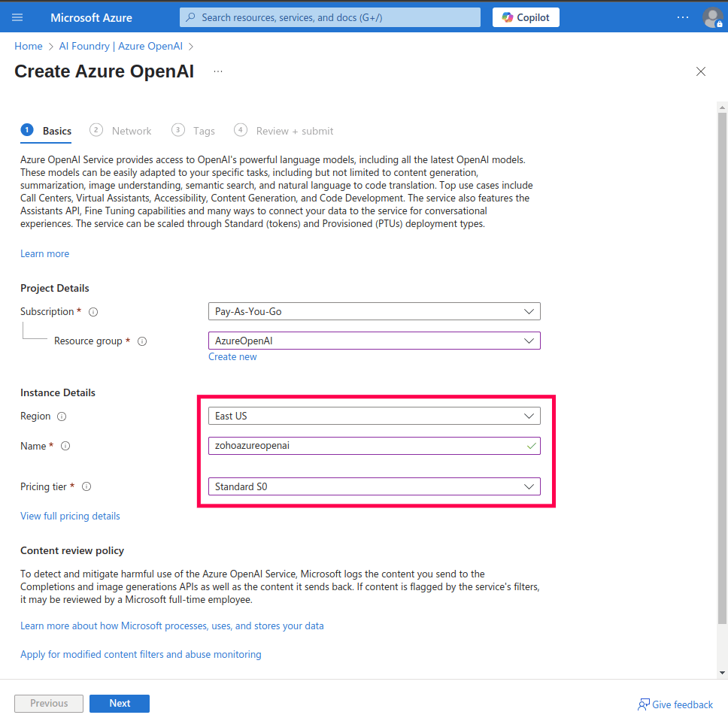The width and height of the screenshot is (728, 727).
Task: Click Create new under Resource group
Action: pyautogui.click(x=232, y=356)
